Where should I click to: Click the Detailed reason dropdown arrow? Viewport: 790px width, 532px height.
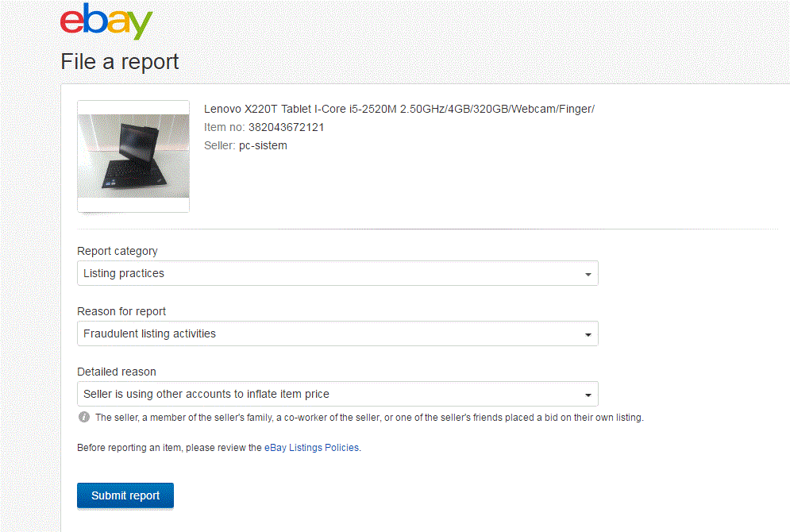[x=588, y=395]
